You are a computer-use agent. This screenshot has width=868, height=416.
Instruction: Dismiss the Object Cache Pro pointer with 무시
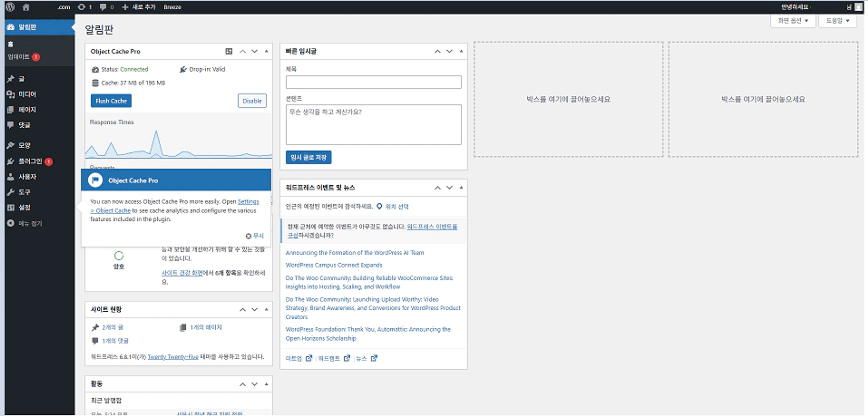tap(255, 236)
